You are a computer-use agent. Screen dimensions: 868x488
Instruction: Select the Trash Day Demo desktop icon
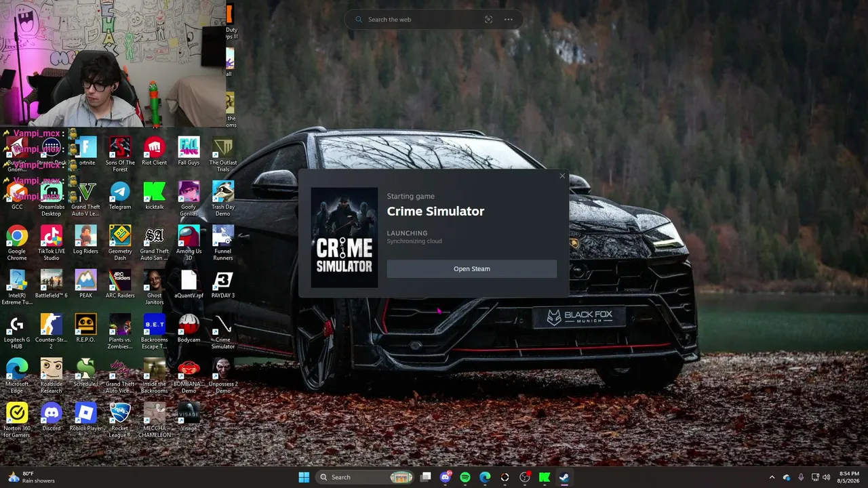[223, 199]
